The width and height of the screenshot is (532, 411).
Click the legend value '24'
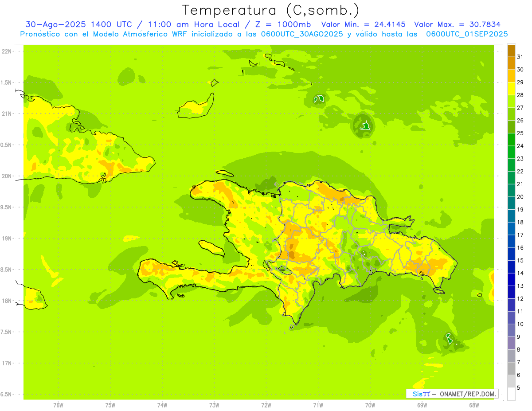click(520, 146)
